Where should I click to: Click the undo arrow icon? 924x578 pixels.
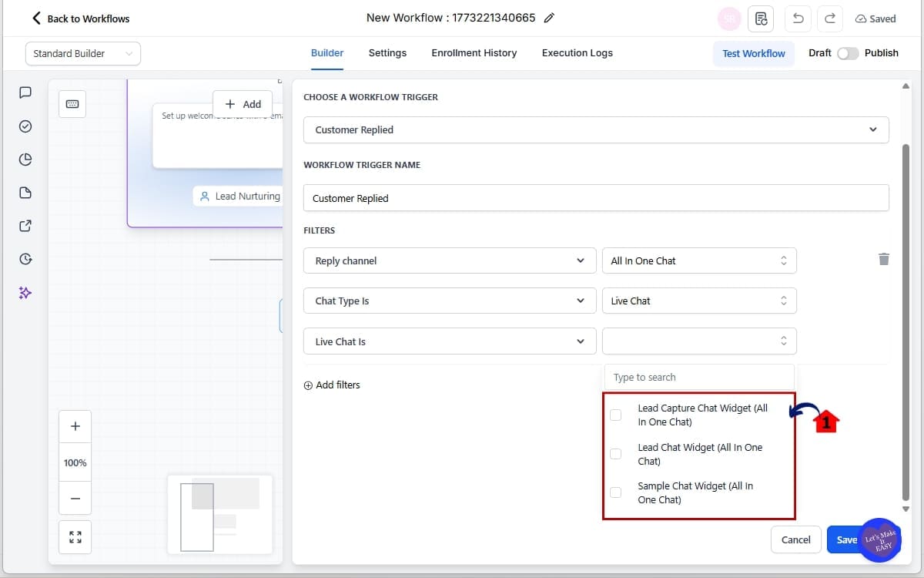[x=798, y=18]
